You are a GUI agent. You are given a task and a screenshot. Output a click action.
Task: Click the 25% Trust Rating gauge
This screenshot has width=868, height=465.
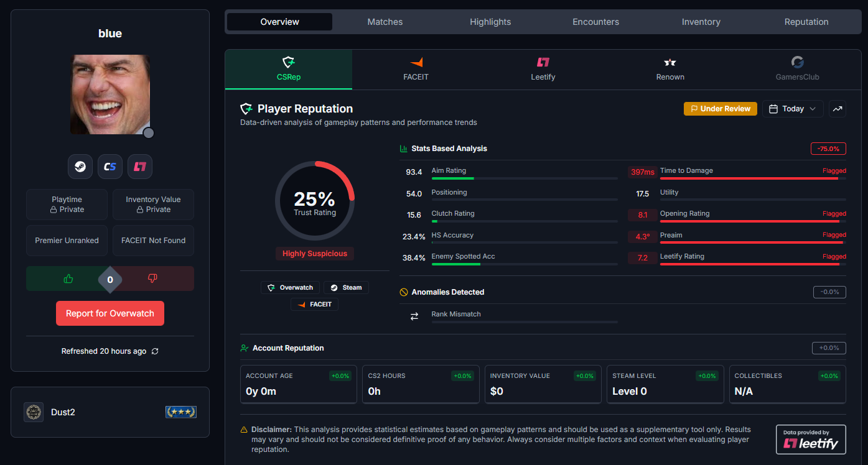(x=315, y=201)
